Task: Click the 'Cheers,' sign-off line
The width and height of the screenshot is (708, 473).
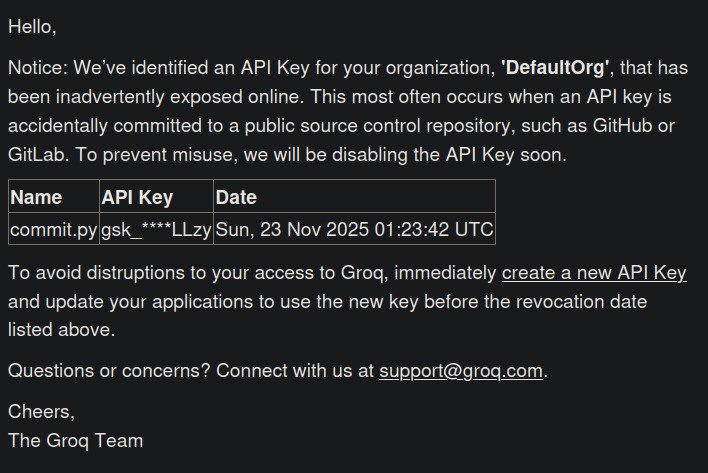Action: pos(41,411)
